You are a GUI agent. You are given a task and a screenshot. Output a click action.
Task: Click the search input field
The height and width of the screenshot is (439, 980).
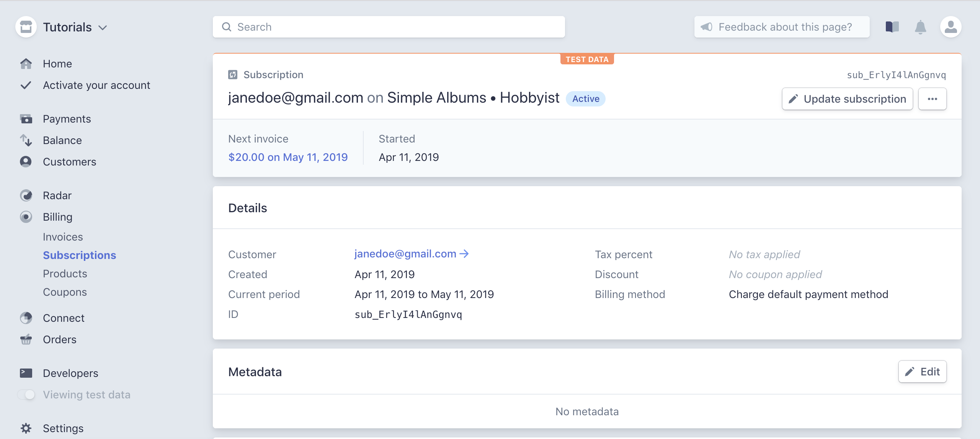coord(389,26)
